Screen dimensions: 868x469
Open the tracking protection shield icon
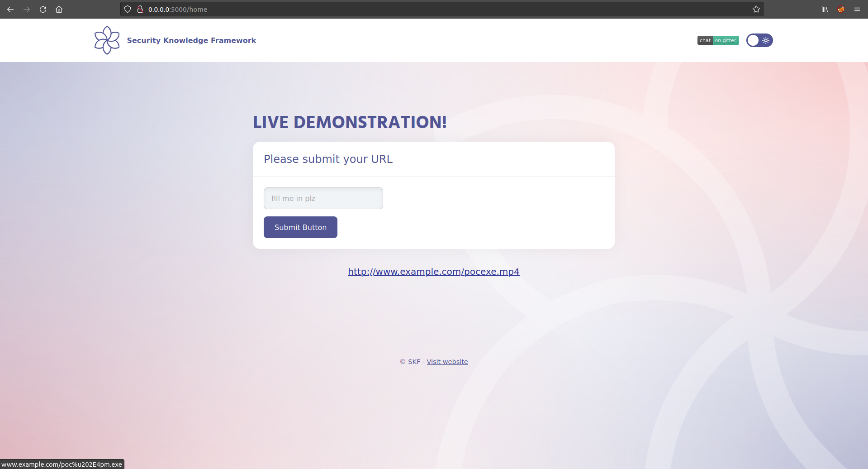click(128, 9)
